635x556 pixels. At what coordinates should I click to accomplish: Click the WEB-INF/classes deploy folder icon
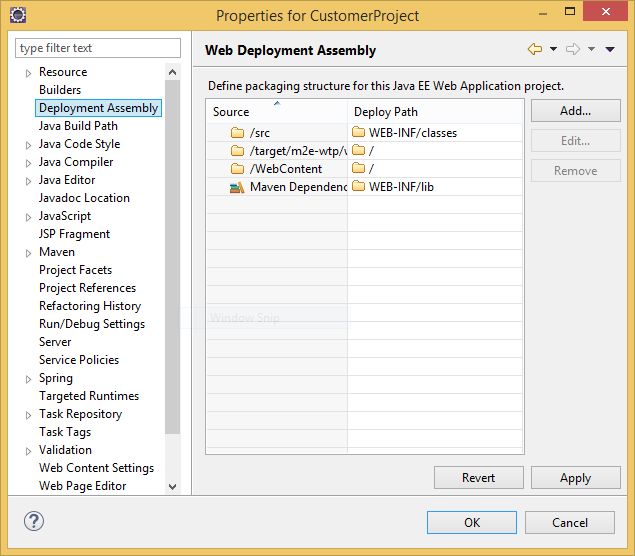coord(358,132)
